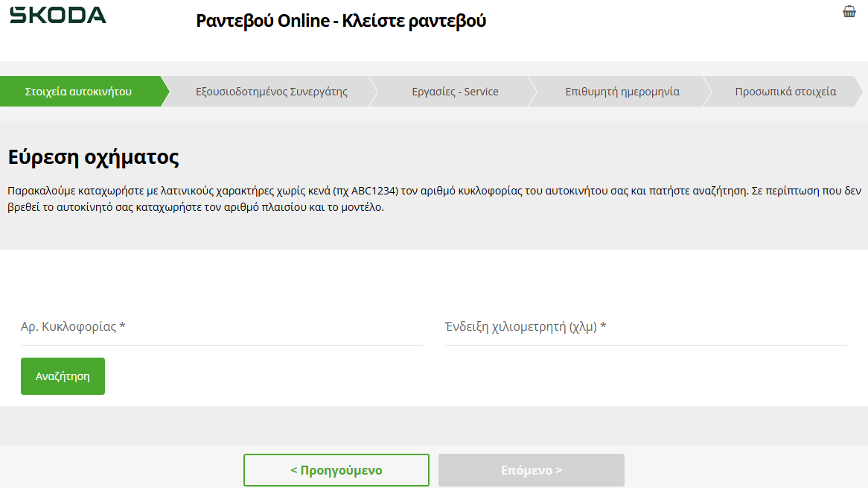
Task: Click the Ραντεβού Online page title
Action: pos(262,21)
